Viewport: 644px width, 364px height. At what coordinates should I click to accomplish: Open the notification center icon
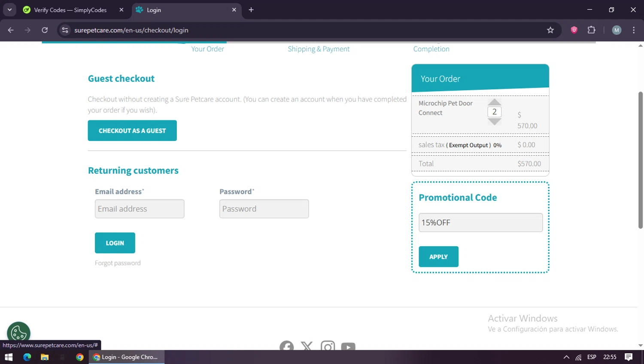tap(629, 357)
